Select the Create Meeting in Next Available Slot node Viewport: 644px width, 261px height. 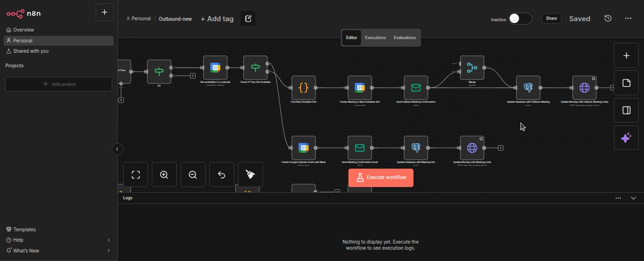[x=360, y=88]
